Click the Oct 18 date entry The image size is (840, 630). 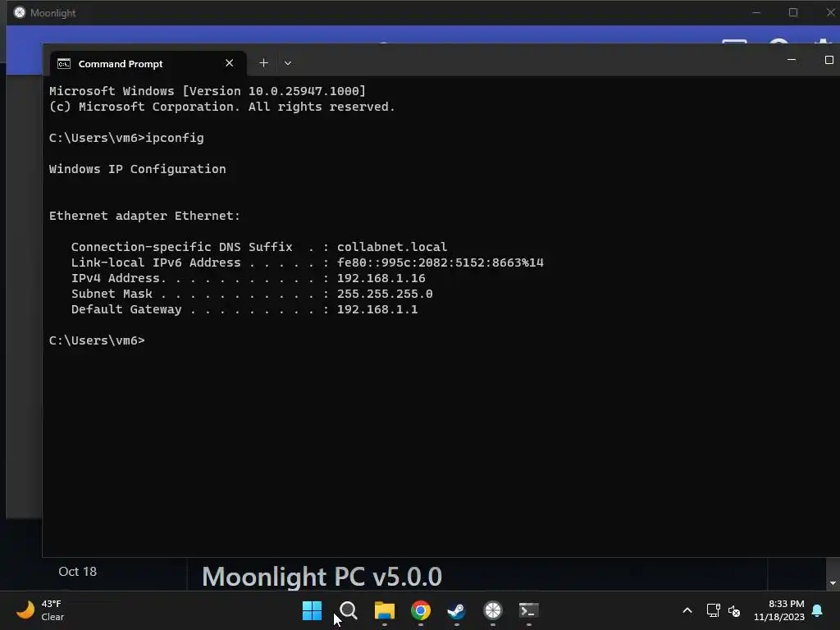(78, 572)
